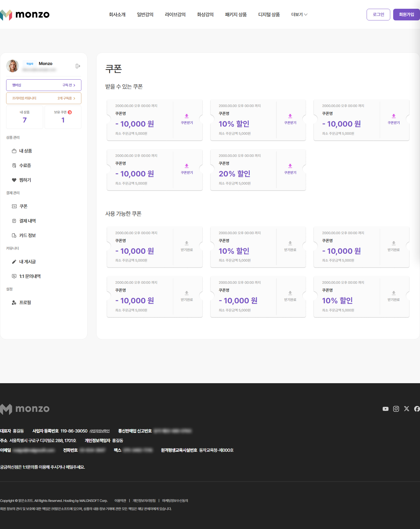The image size is (420, 529).
Task: Click the 보유 쿠폰 count box
Action: pos(63,117)
